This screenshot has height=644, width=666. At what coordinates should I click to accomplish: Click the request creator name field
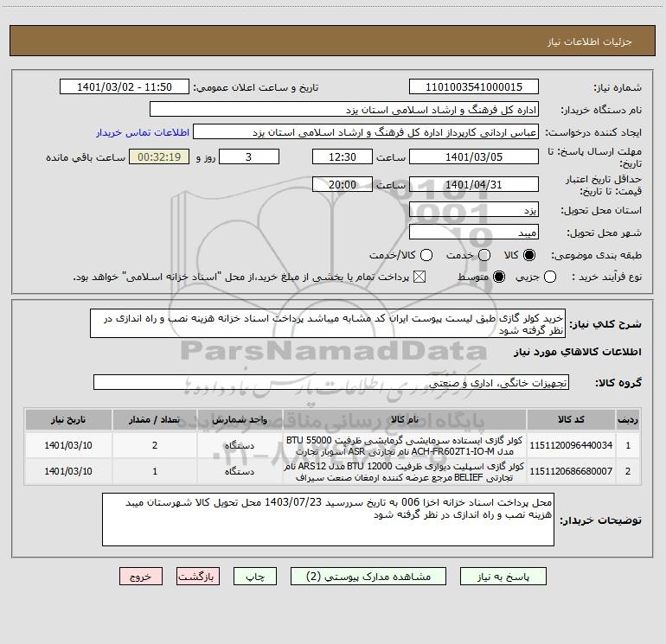pyautogui.click(x=366, y=132)
